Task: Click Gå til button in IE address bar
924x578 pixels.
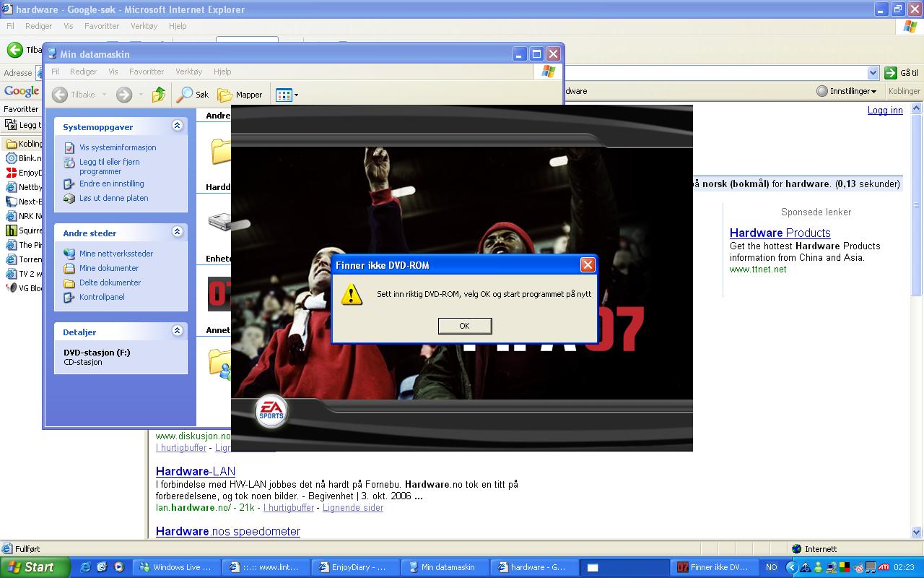Action: 901,73
